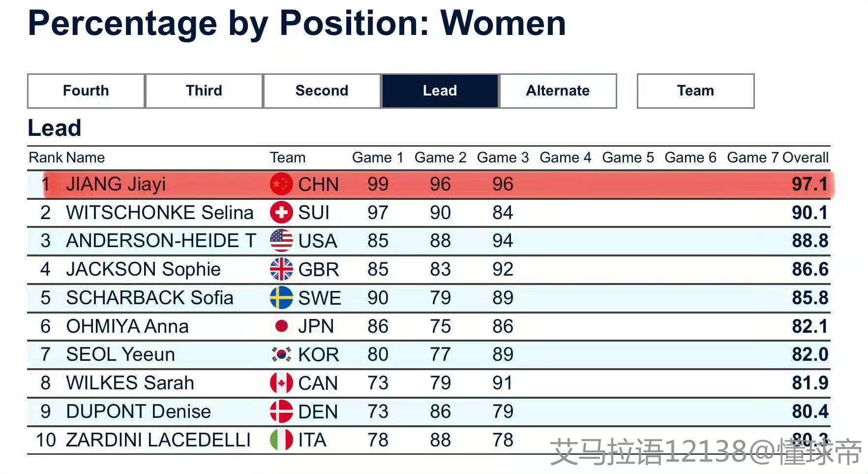Screen dimensions: 868x474
Task: Select the Second position tab
Action: (x=322, y=91)
